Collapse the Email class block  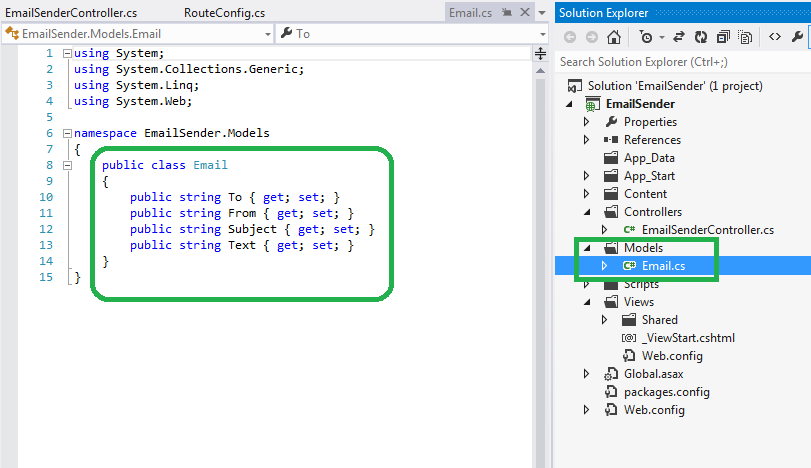tap(67, 165)
